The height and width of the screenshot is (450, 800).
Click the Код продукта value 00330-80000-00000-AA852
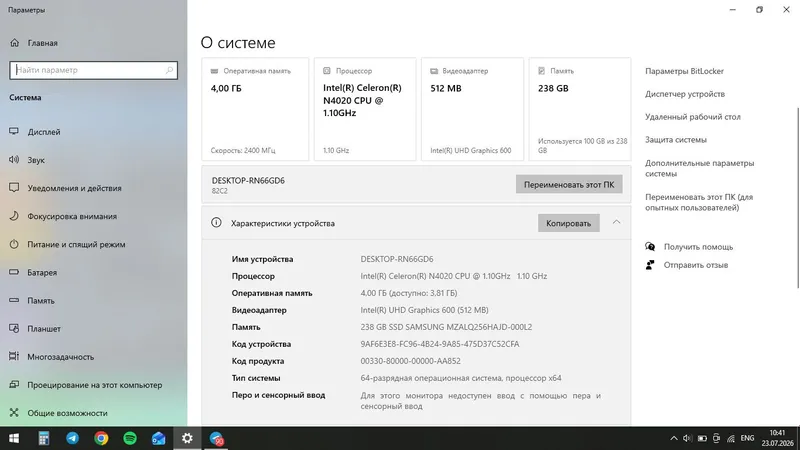410,361
